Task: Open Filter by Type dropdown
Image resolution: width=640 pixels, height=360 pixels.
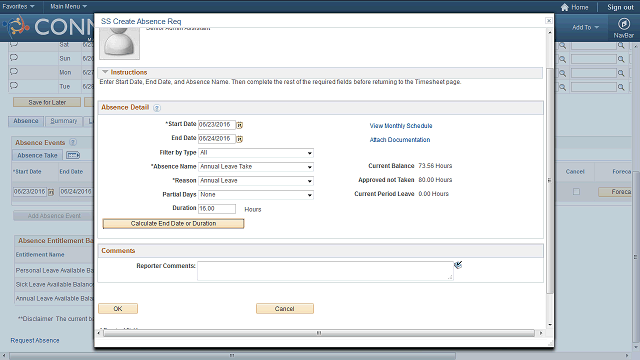Action: click(x=256, y=153)
